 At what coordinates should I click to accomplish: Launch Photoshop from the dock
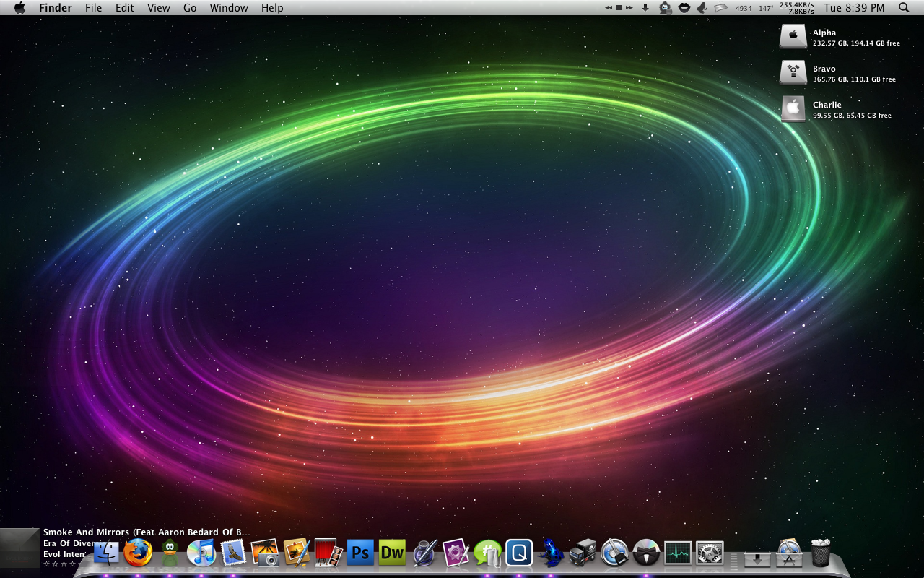(360, 553)
